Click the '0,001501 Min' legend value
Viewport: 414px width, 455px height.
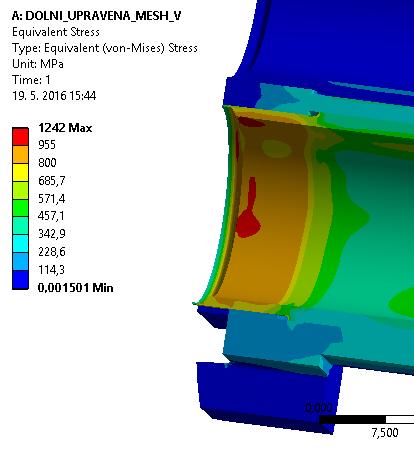(76, 287)
